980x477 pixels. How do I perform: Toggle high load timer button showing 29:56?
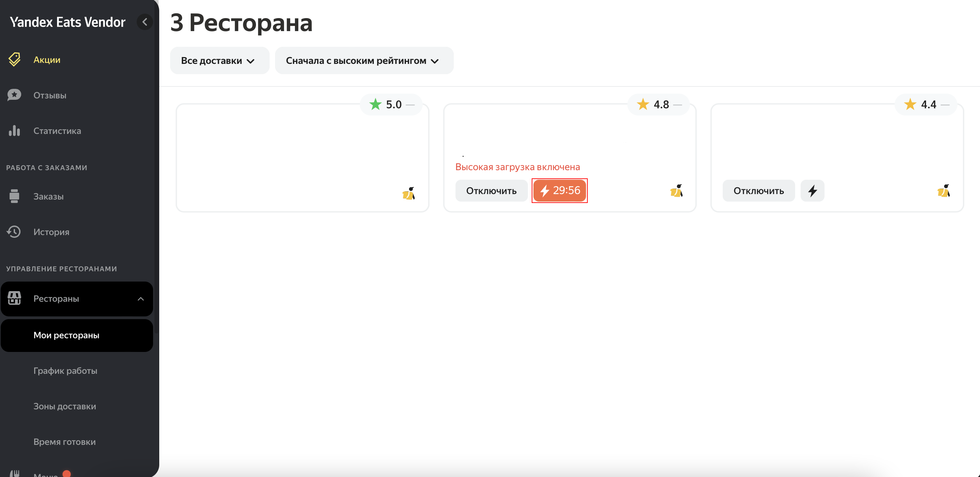click(559, 191)
